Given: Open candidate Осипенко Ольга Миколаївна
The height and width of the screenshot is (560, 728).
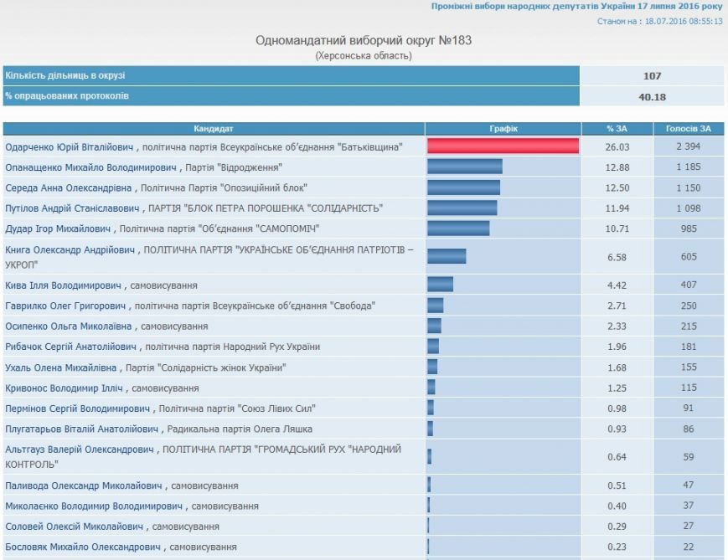Looking at the screenshot, I should [69, 326].
